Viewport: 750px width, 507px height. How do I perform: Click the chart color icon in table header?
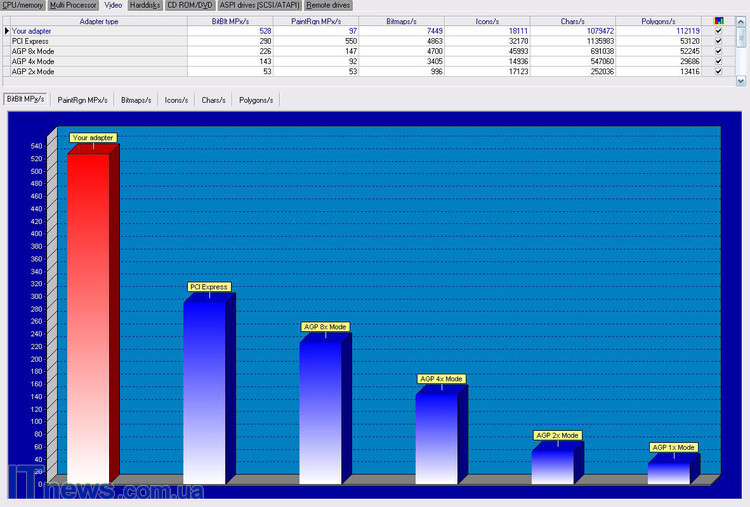[x=719, y=20]
